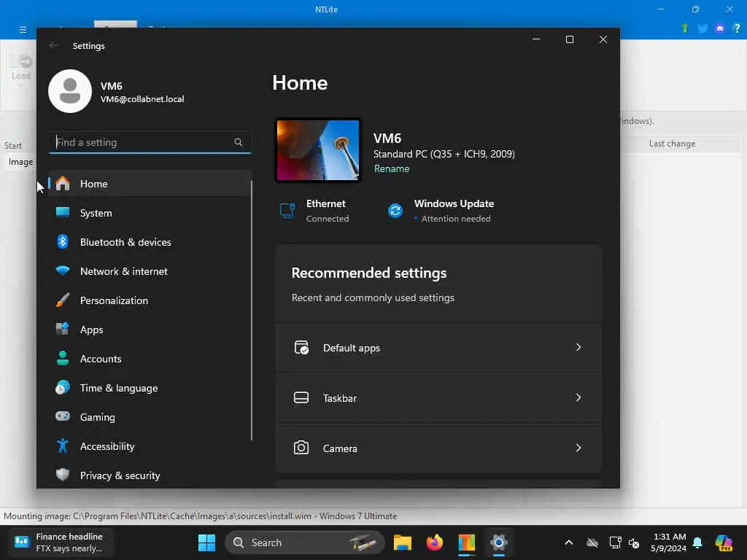Viewport: 747px width, 560px height.
Task: Open NTLite hamburger menu
Action: click(x=23, y=29)
